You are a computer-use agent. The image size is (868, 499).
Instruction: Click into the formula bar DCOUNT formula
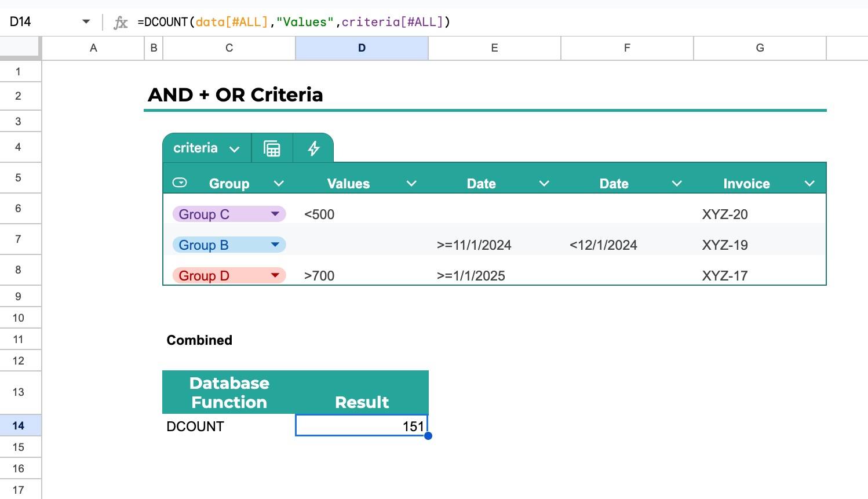[x=293, y=22]
